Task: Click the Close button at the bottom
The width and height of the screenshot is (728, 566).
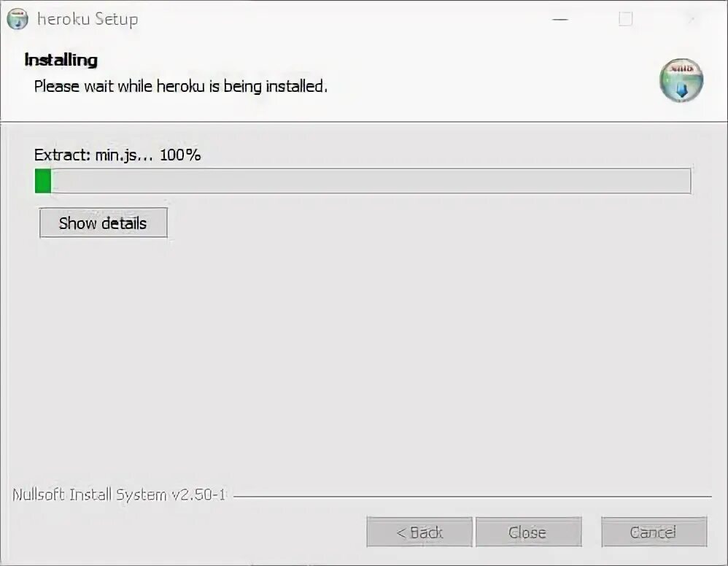Action: click(528, 532)
